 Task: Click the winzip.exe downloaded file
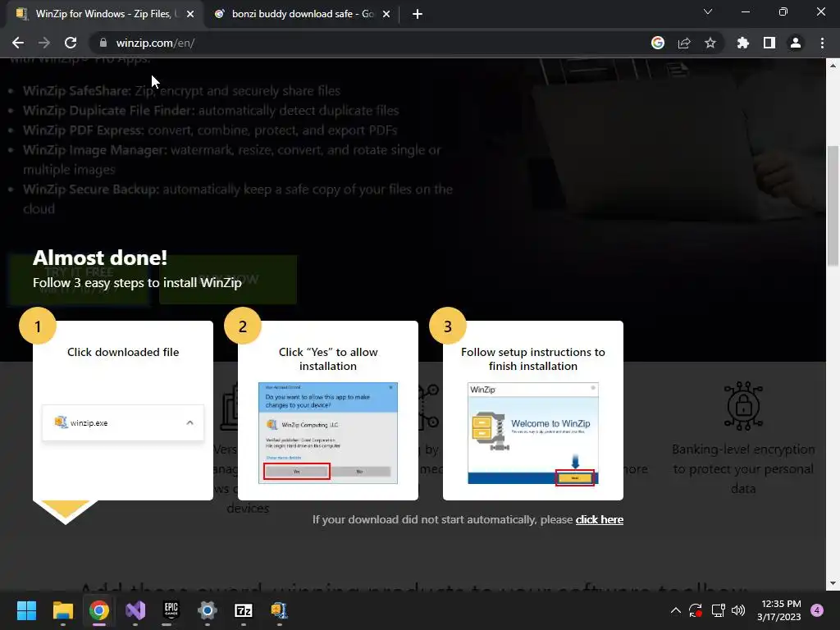[123, 422]
